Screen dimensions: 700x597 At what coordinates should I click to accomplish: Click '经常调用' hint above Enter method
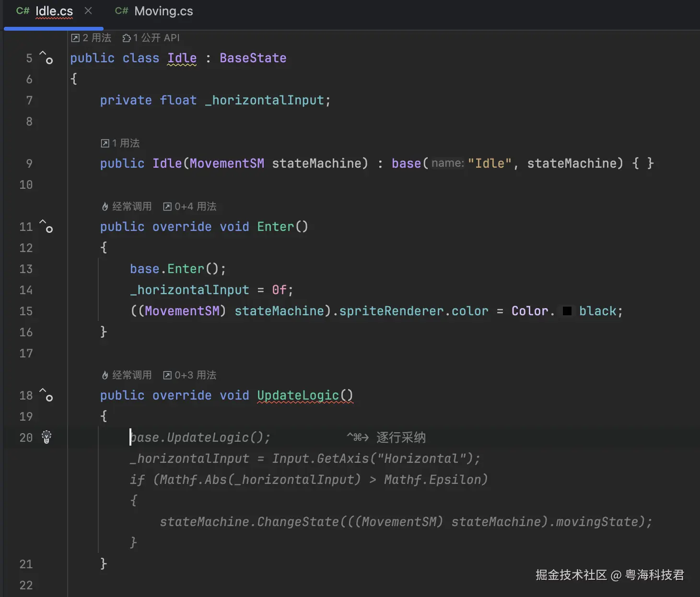127,207
